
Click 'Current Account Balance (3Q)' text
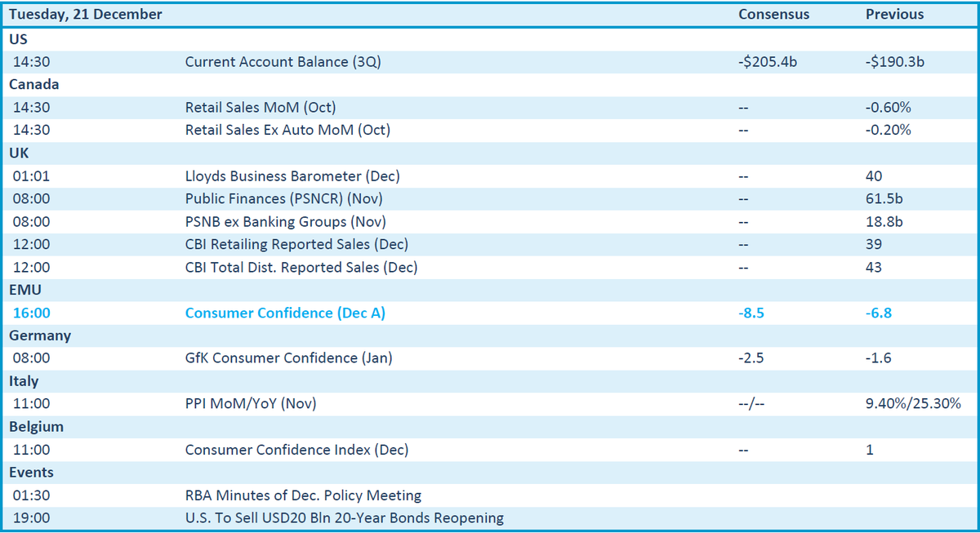pos(283,61)
